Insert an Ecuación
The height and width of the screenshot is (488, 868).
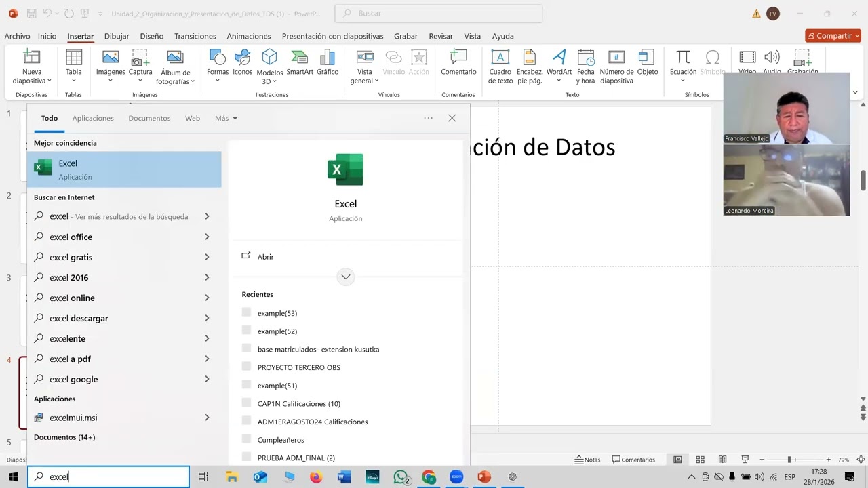(683, 66)
